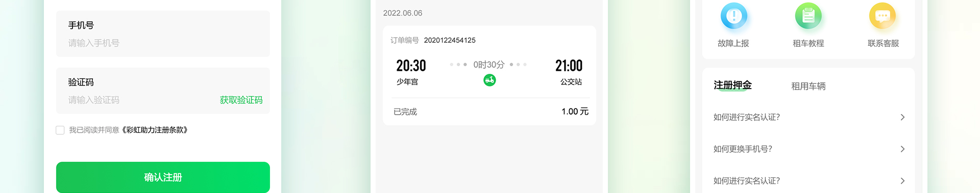980x193 pixels.
Task: Open the 彩虹助力注册条款 terms link
Action: coord(155,130)
